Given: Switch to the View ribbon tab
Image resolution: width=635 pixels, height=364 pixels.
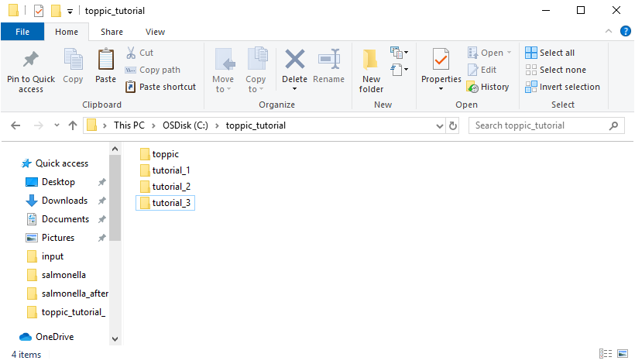Looking at the screenshot, I should coord(155,32).
